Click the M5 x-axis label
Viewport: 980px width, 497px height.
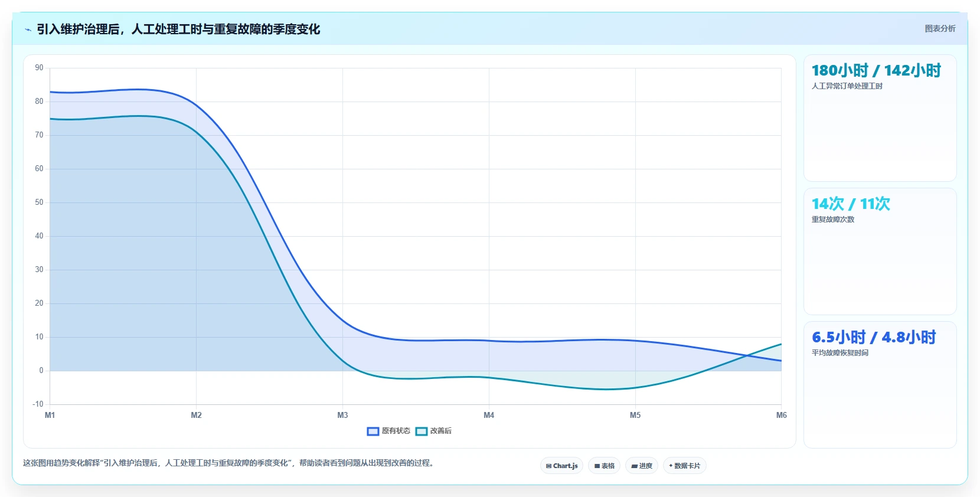pos(635,416)
